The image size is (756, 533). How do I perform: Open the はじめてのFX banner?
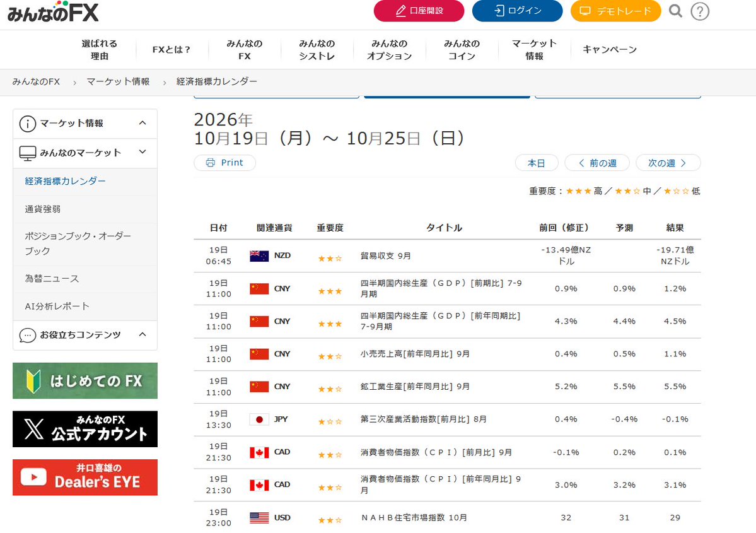click(85, 380)
